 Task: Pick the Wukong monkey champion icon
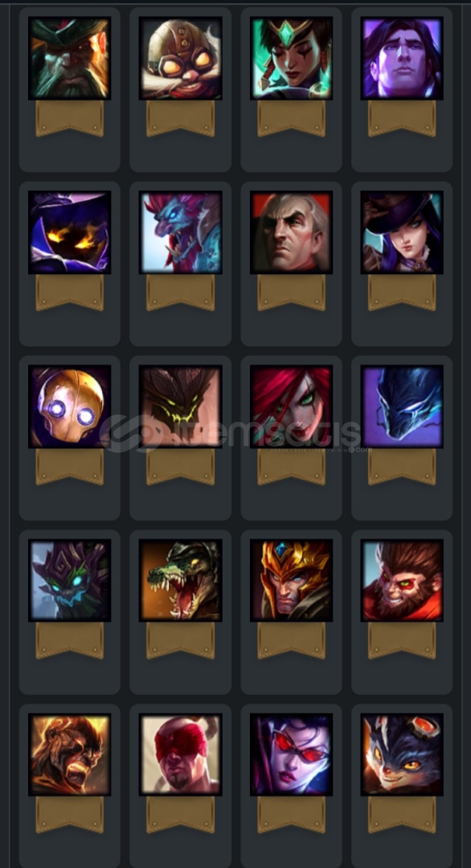coord(402,581)
